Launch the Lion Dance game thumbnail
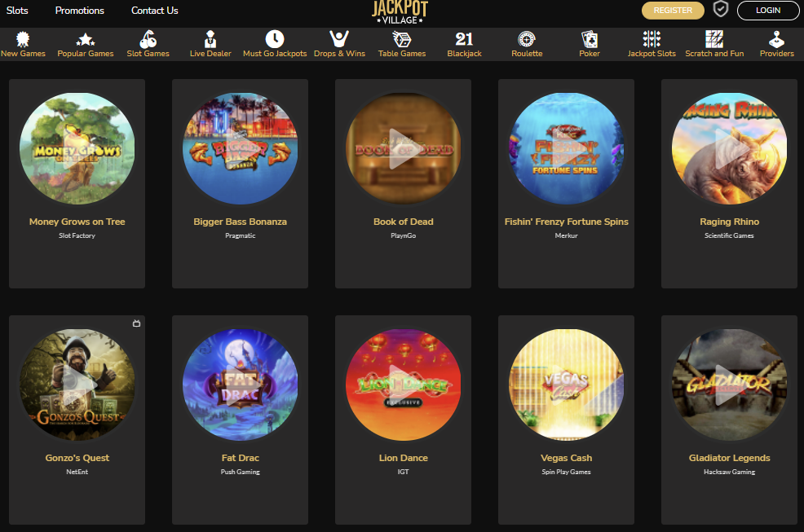Image resolution: width=804 pixels, height=532 pixels. tap(403, 385)
